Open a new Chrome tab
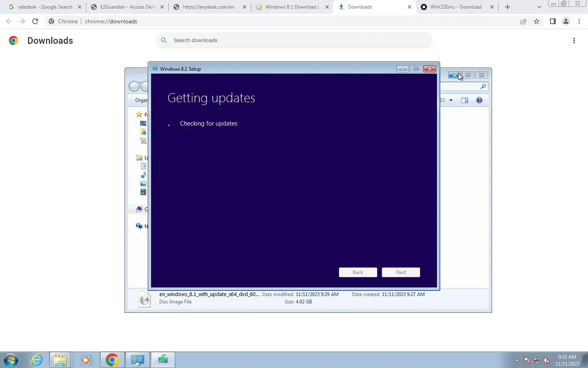The image size is (588, 368). (x=508, y=7)
